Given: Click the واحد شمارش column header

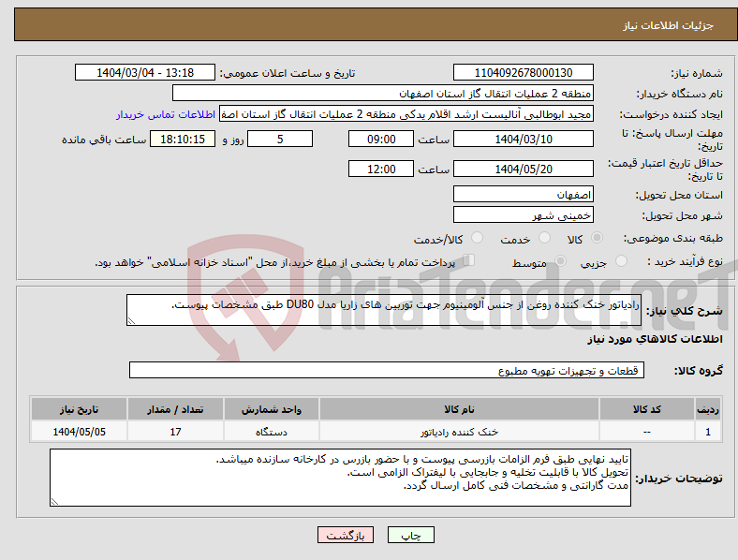Looking at the screenshot, I should [x=272, y=409].
